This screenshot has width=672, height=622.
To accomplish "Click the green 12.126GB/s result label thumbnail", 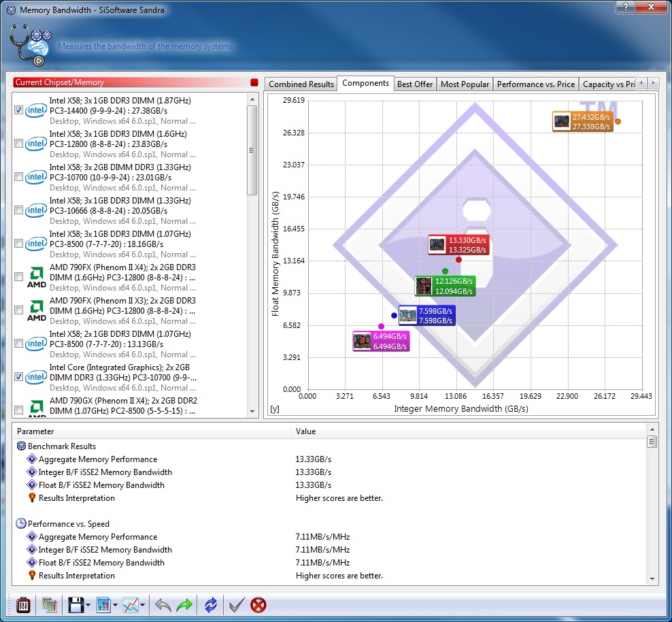I will 424,286.
